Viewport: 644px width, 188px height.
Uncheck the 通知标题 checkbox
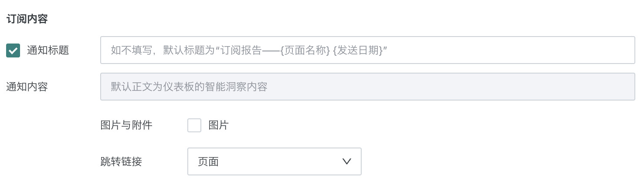click(13, 50)
